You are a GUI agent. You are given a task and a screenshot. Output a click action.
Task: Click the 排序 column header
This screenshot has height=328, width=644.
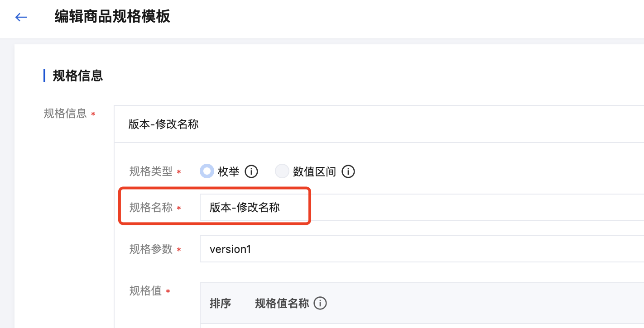click(221, 303)
